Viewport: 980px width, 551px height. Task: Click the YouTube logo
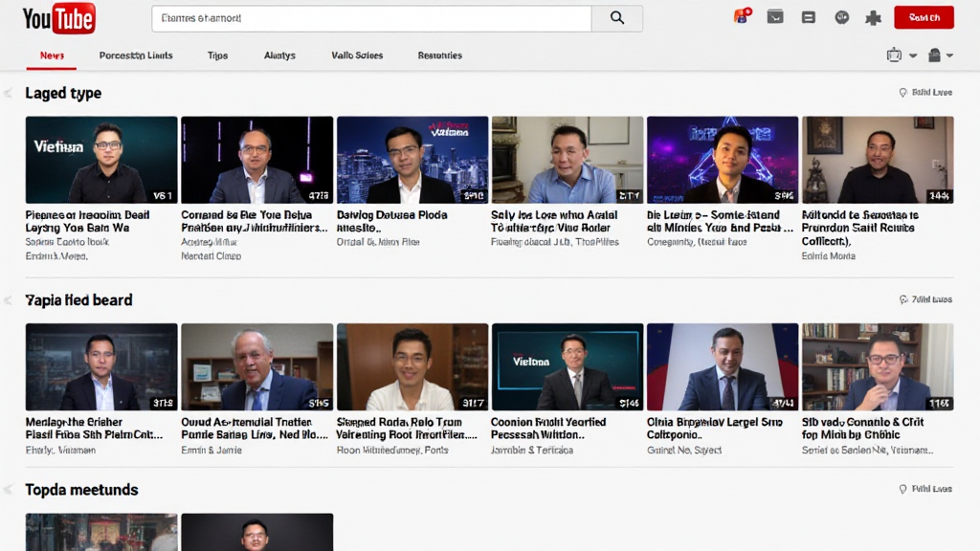pyautogui.click(x=59, y=17)
